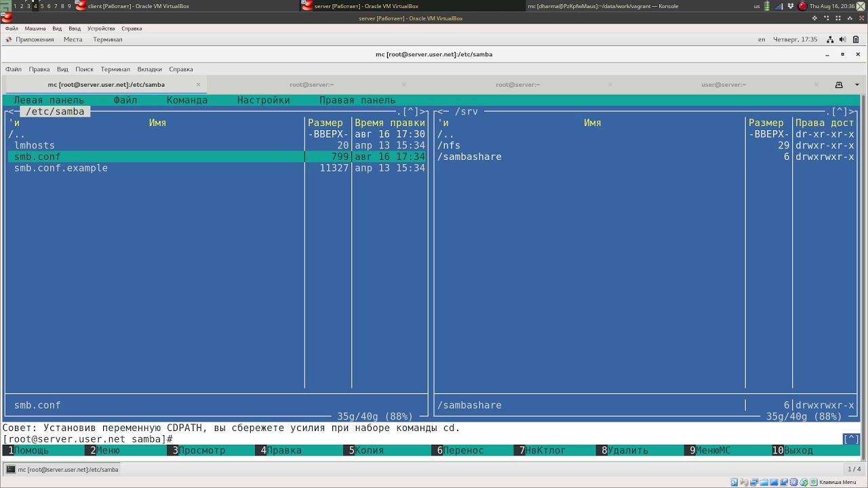Close the mc [root@server.user.net] terminal tab
Screen dimensions: 868x488
[198, 85]
